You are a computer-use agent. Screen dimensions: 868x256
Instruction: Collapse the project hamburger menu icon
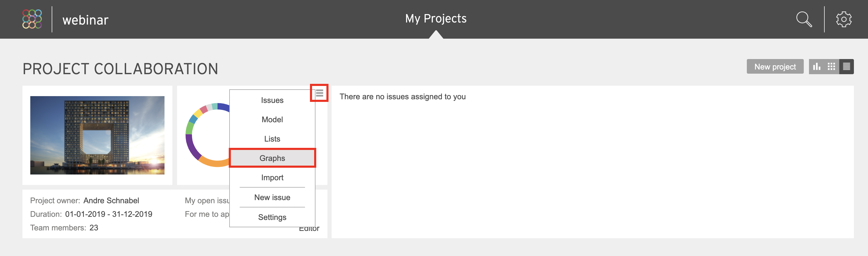[319, 93]
